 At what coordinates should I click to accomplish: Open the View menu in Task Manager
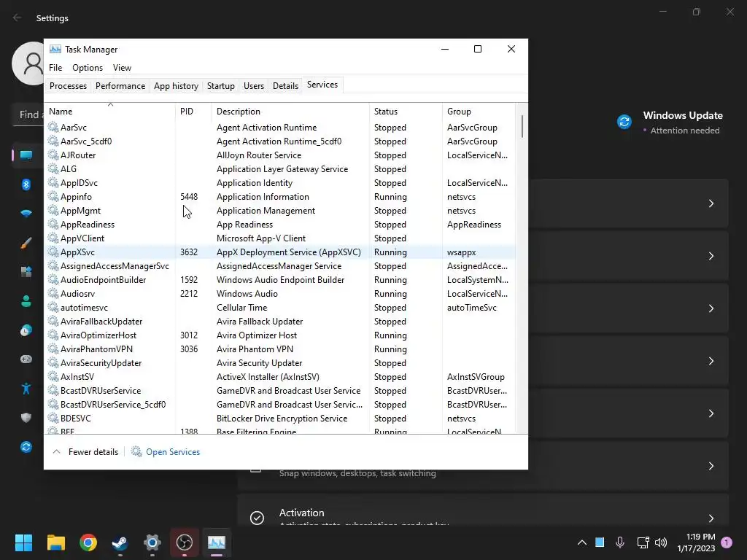click(122, 68)
